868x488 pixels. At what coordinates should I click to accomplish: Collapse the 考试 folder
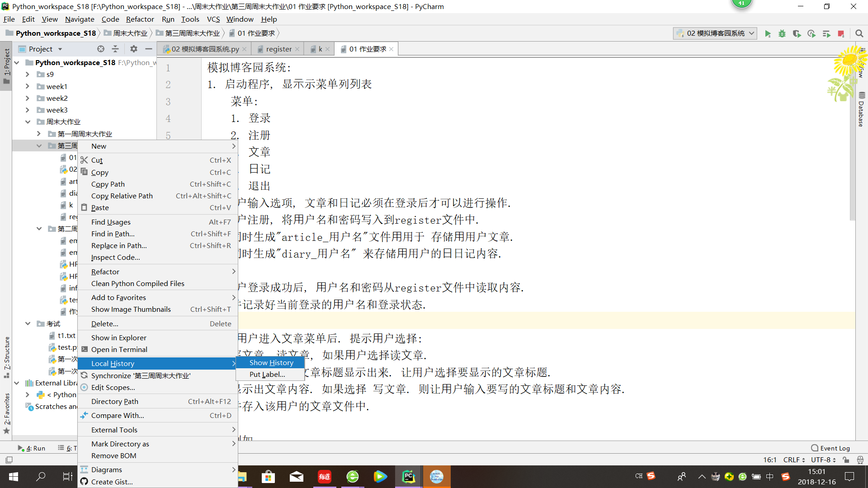28,324
